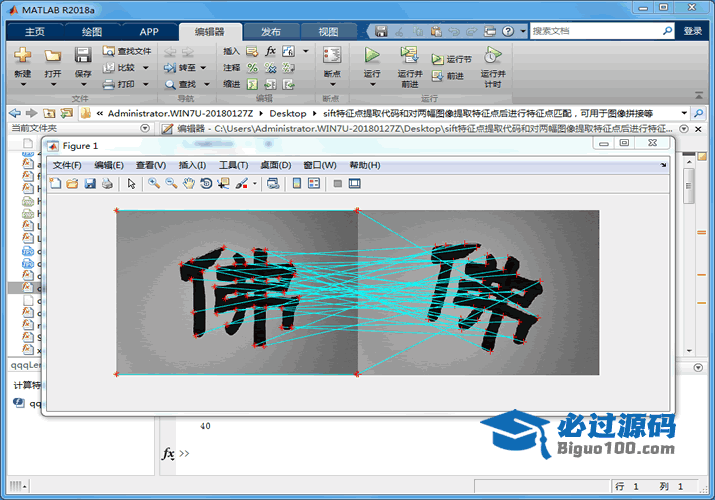Expand the Breakpoints (断点) dropdown arrow
The width and height of the screenshot is (715, 500).
pyautogui.click(x=332, y=84)
